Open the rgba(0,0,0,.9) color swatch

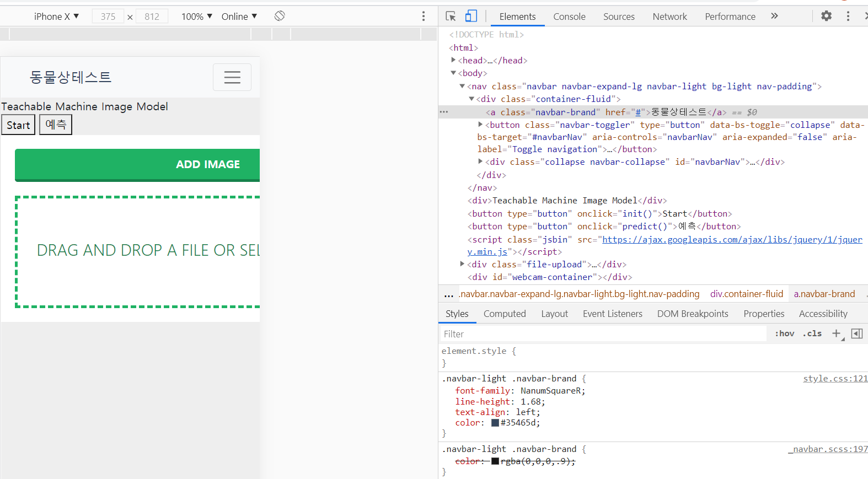(495, 461)
